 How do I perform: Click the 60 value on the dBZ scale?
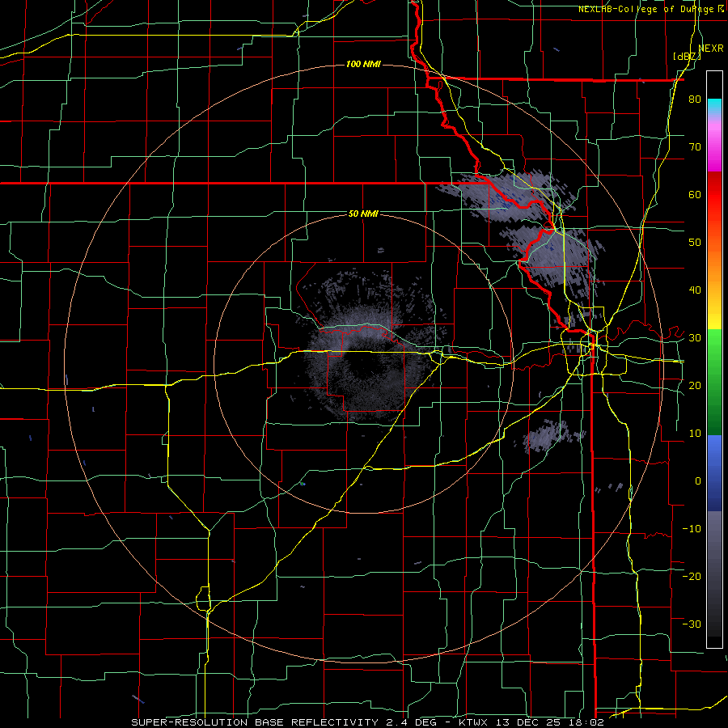695,194
